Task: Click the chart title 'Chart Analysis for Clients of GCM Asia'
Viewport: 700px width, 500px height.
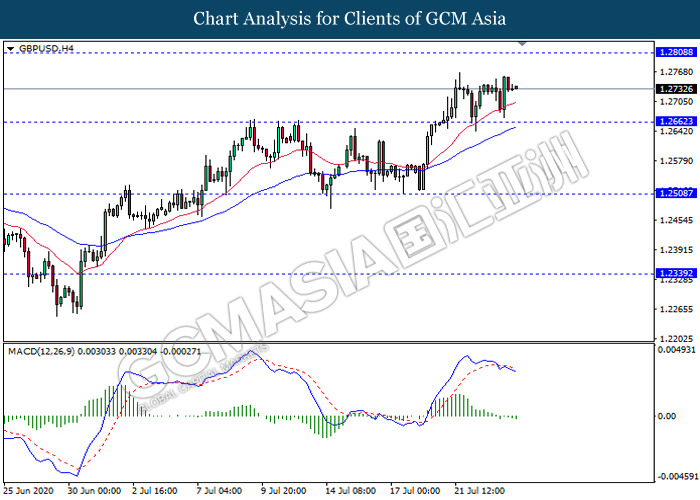Action: click(350, 19)
